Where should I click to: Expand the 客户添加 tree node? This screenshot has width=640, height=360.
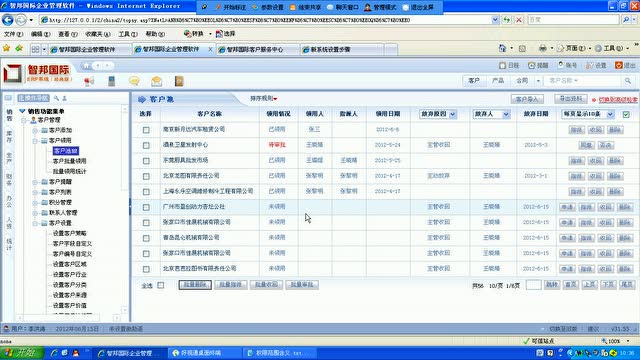[35, 131]
